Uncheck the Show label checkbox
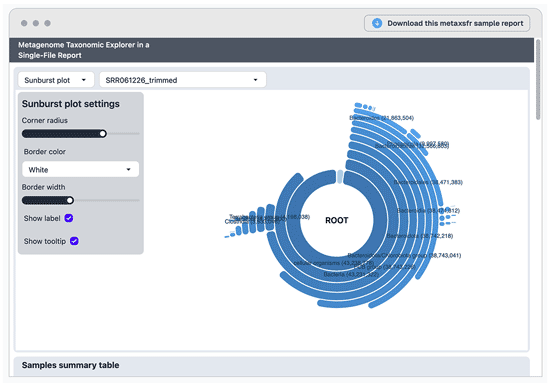Viewport: 550px width, 383px height. [x=69, y=218]
